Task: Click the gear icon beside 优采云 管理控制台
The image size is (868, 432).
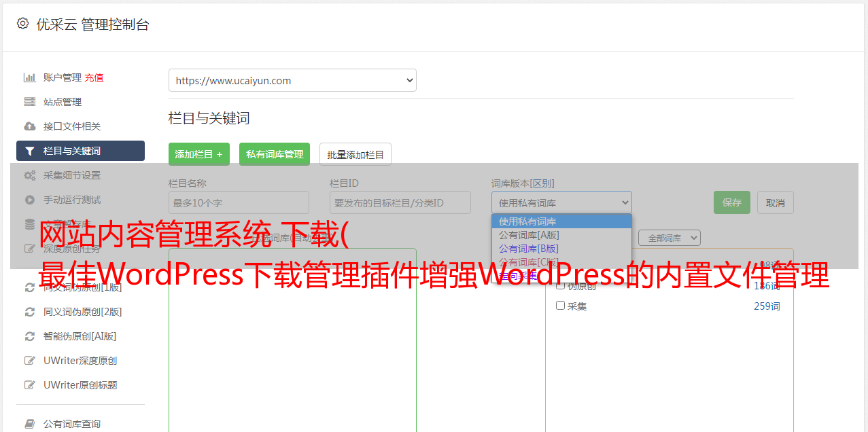Action: 22,24
